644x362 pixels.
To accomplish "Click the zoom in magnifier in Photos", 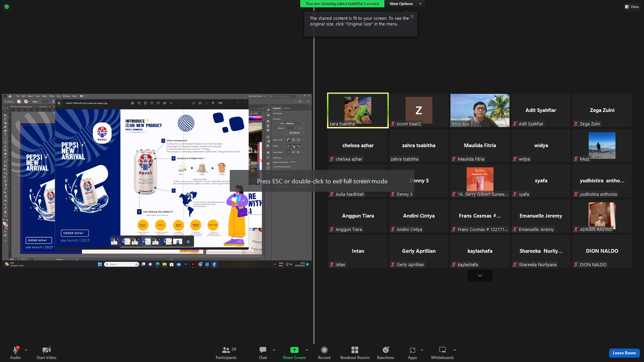I will click(x=213, y=103).
